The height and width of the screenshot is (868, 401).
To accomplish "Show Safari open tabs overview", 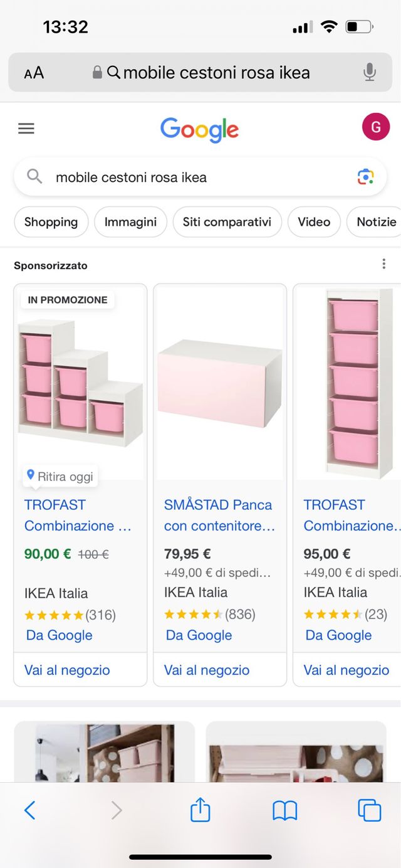I will coord(369,810).
